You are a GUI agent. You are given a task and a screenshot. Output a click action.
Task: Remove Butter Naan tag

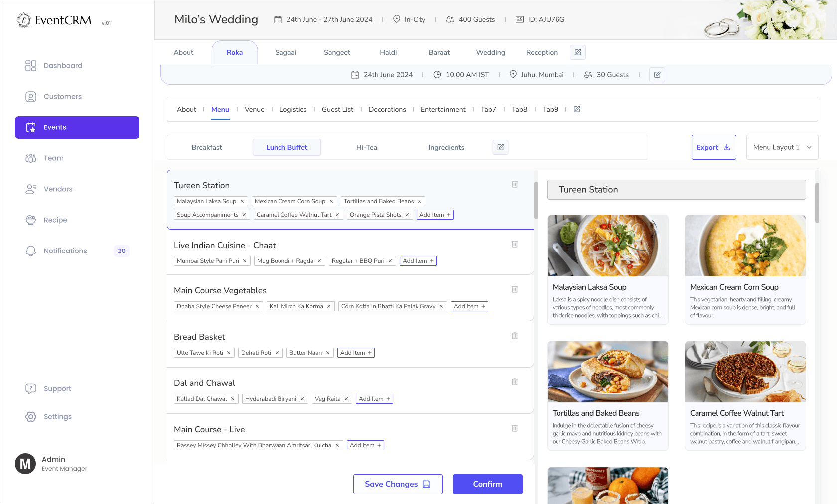click(328, 353)
